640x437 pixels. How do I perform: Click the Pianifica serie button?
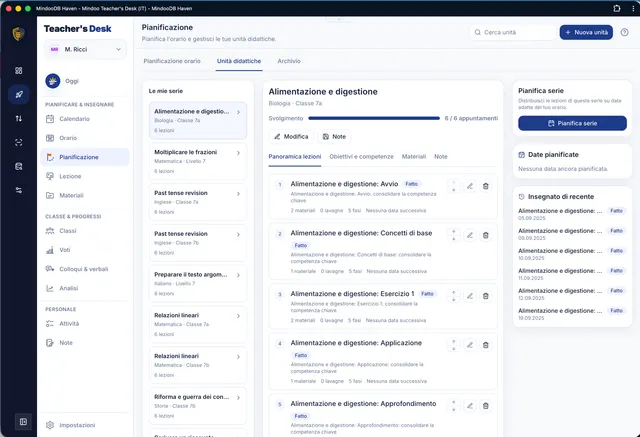(x=572, y=123)
